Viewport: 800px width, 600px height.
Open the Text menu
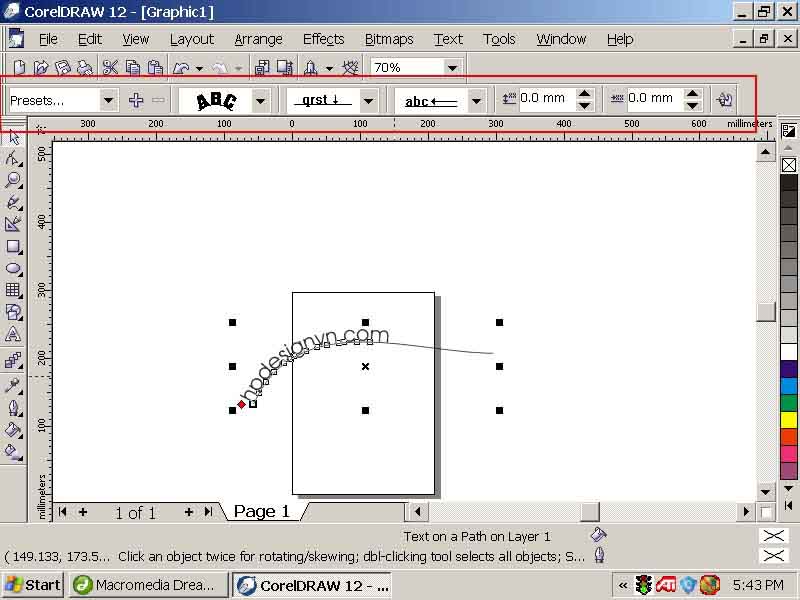pyautogui.click(x=448, y=39)
